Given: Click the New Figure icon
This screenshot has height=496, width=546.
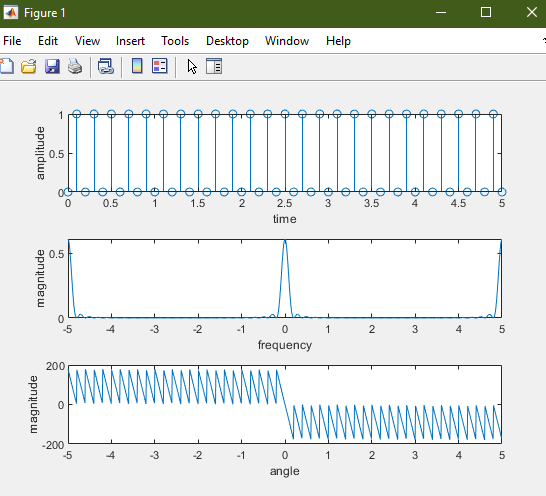Looking at the screenshot, I should [x=7, y=66].
